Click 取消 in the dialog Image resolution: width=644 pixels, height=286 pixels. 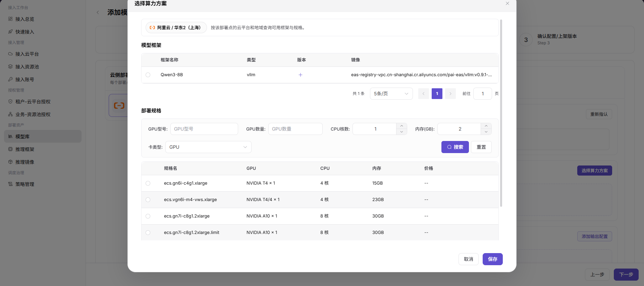click(x=469, y=259)
